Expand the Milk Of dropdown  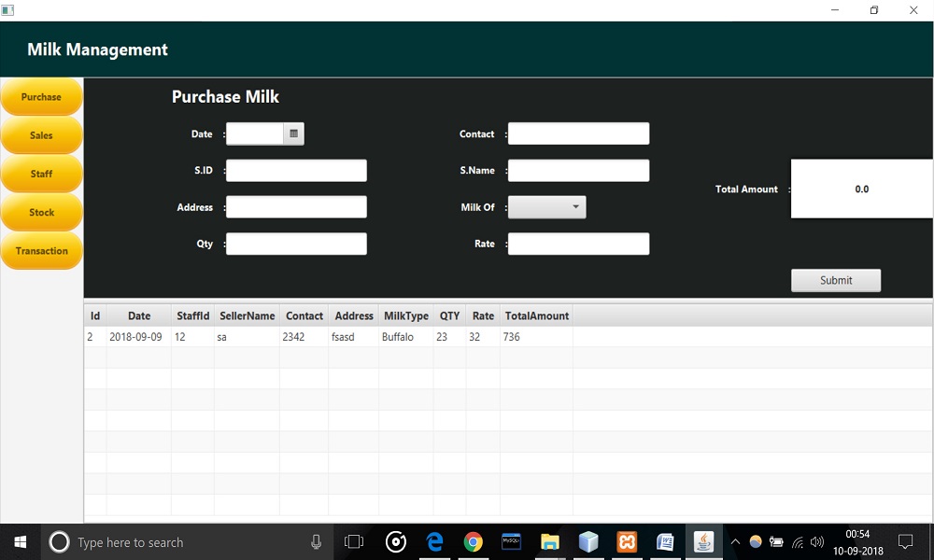(x=547, y=207)
